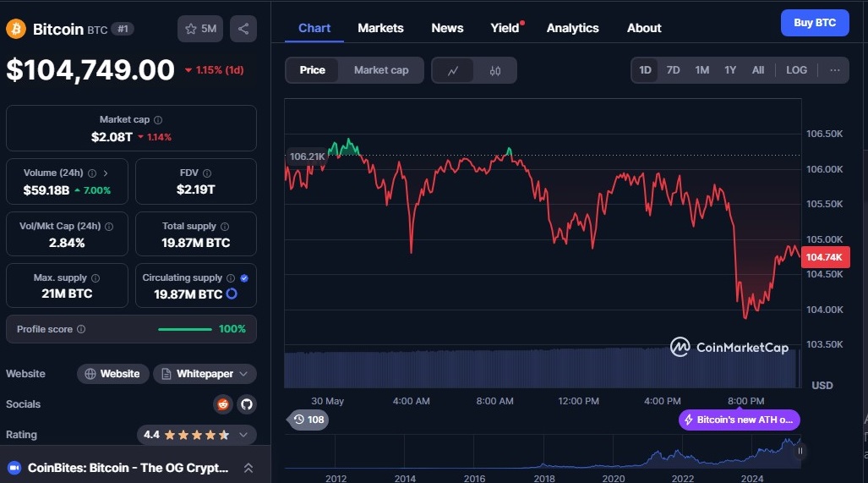The height and width of the screenshot is (483, 868).
Task: Click the Buy BTC button
Action: 815,23
